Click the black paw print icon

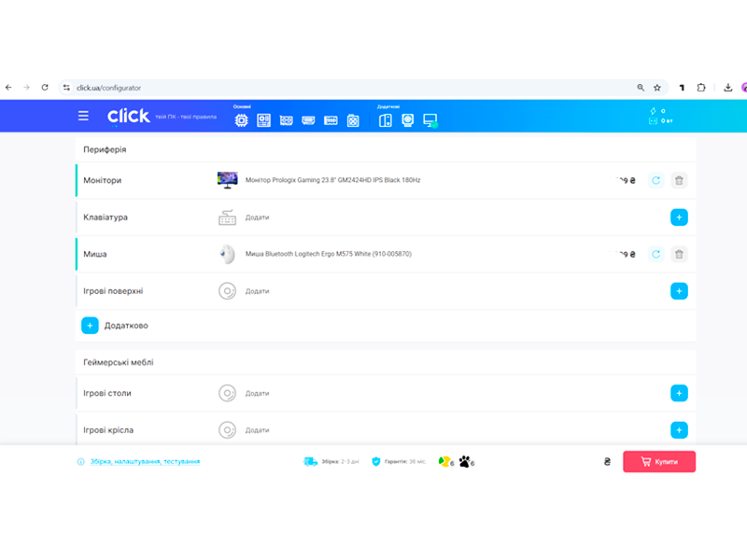point(464,461)
